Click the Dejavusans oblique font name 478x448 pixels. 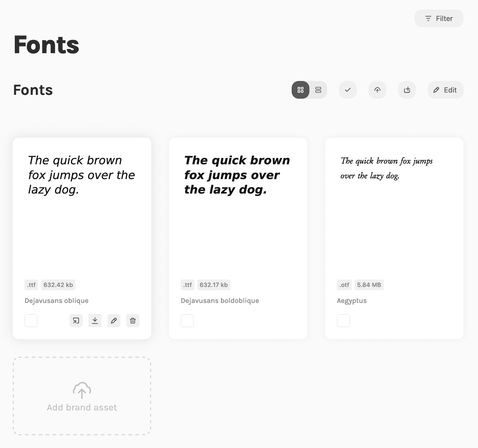56,301
